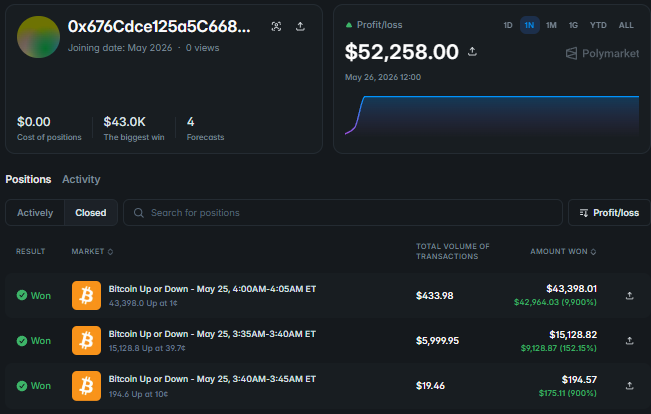Click the '0 views' text

click(202, 48)
